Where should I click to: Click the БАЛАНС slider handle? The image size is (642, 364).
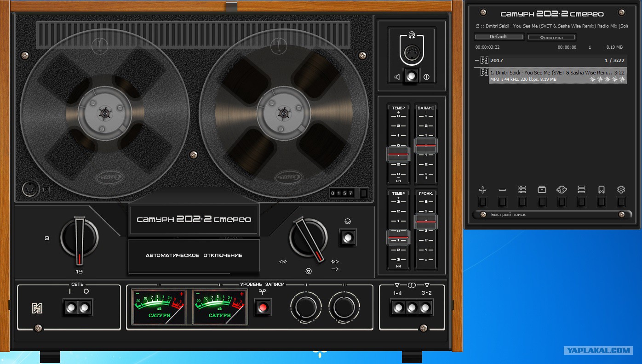tap(426, 145)
